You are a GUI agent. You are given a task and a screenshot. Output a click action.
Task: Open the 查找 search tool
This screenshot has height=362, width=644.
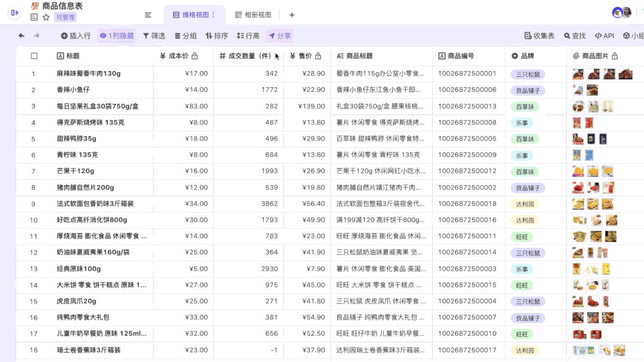(x=575, y=36)
